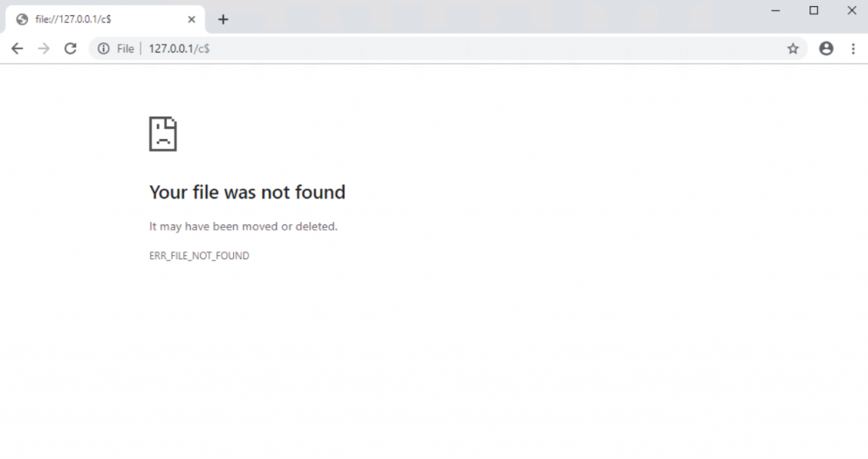Click the ERR_FILE_NOT_FOUND error code text
This screenshot has width=868, height=459.
[199, 255]
